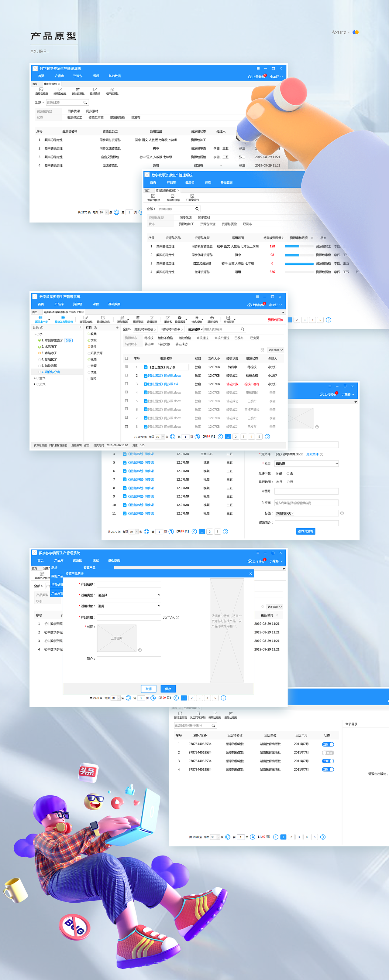
Task: Click 审核资源 toolbar icon
Action: pyautogui.click(x=228, y=318)
